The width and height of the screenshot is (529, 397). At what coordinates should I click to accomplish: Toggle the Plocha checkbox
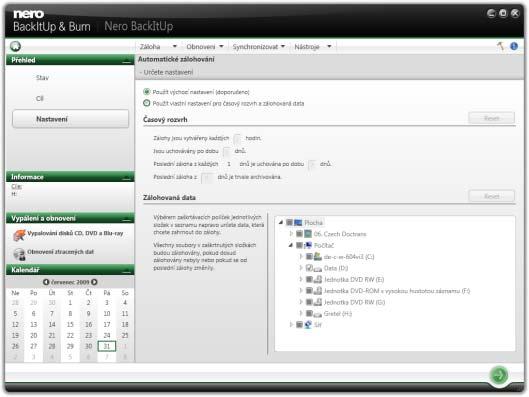click(289, 223)
